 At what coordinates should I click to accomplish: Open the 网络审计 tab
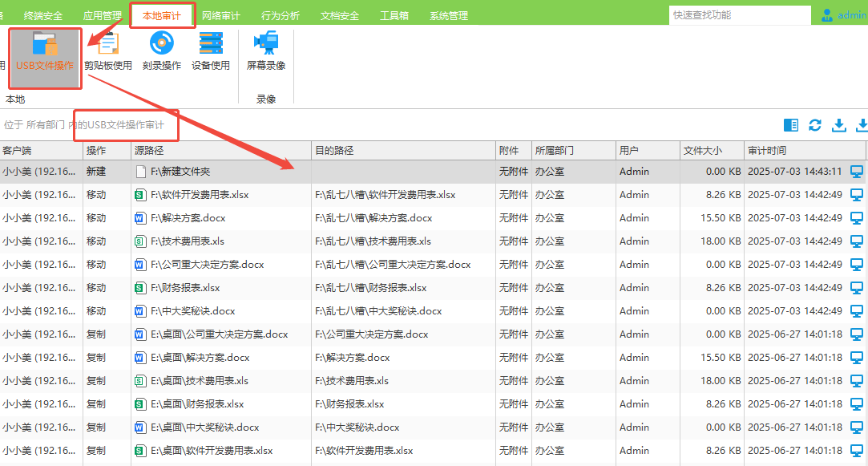click(x=221, y=15)
